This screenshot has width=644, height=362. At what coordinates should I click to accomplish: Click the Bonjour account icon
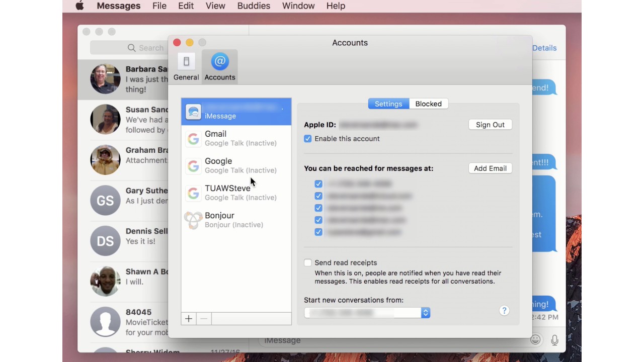click(x=193, y=220)
